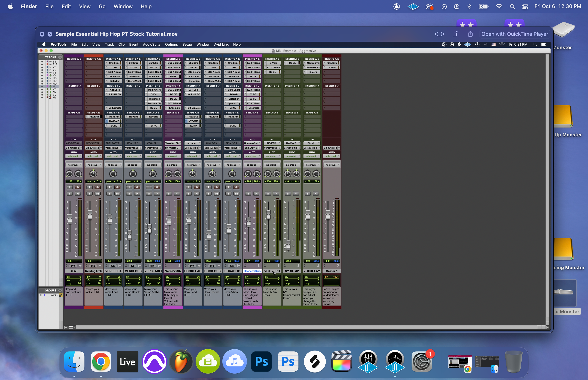
Task: Click the trim video icon in Quick Look
Action: pyautogui.click(x=439, y=34)
